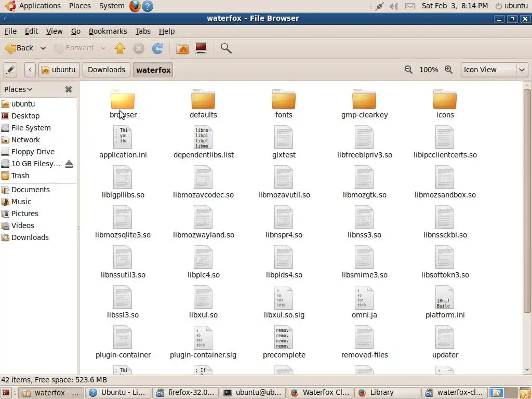The image size is (532, 399).
Task: Open the Bookmarks menu
Action: [108, 31]
